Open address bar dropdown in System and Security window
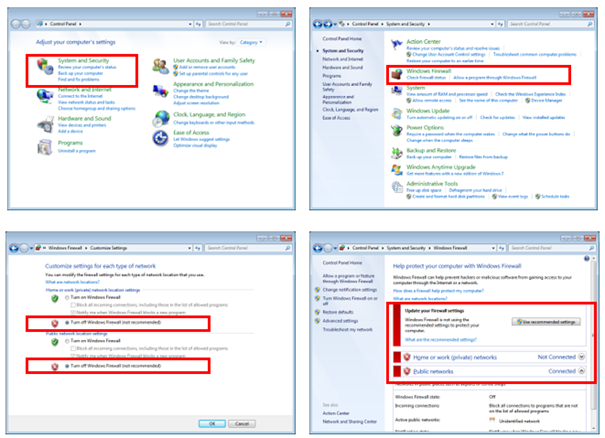Screen dimensions: 605x438 coord(492,24)
